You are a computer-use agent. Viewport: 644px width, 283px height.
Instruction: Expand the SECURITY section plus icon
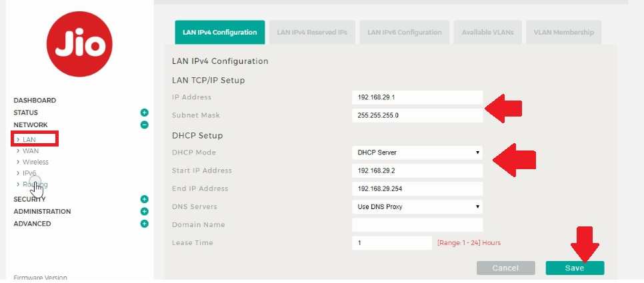coord(144,199)
